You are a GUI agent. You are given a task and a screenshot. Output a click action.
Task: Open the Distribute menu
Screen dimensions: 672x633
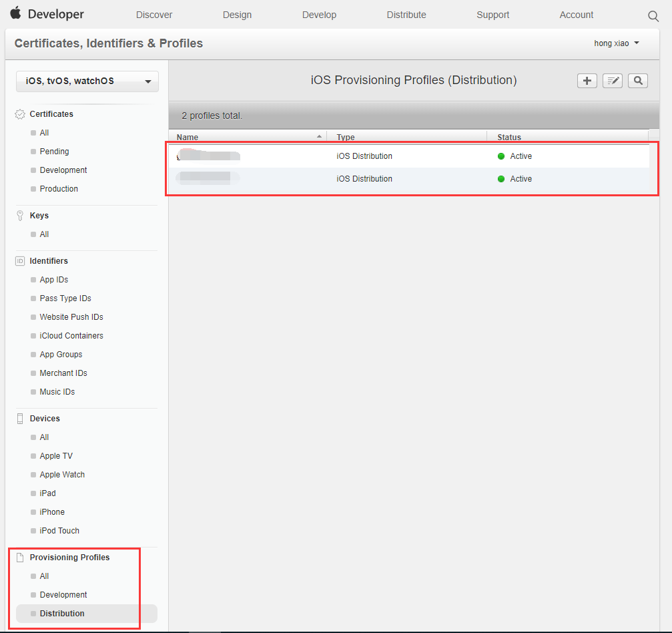(406, 15)
